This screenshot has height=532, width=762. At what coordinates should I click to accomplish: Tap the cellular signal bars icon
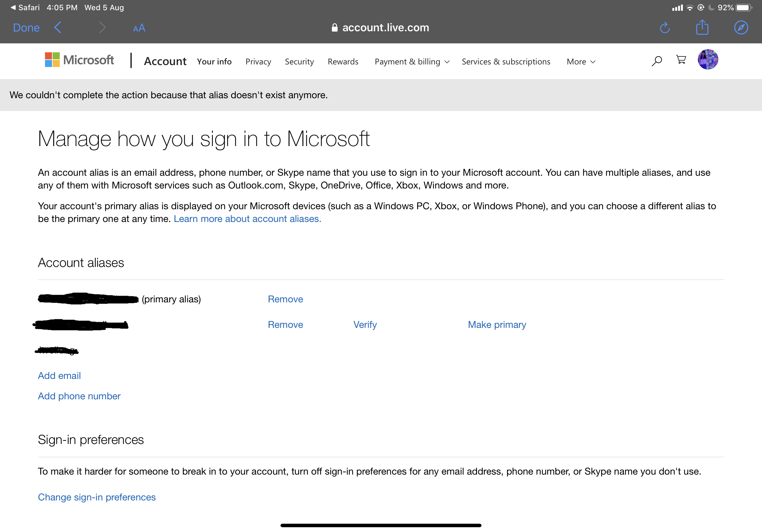tap(677, 8)
